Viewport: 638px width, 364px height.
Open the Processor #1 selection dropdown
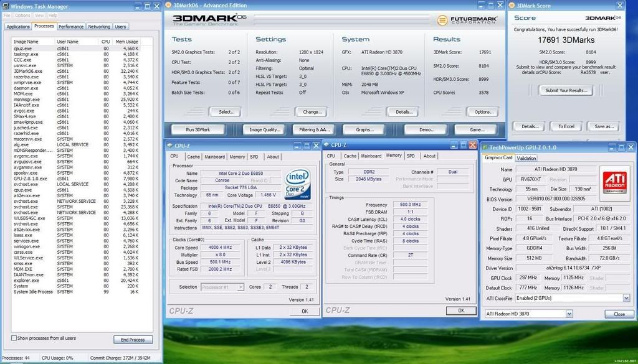click(240, 287)
